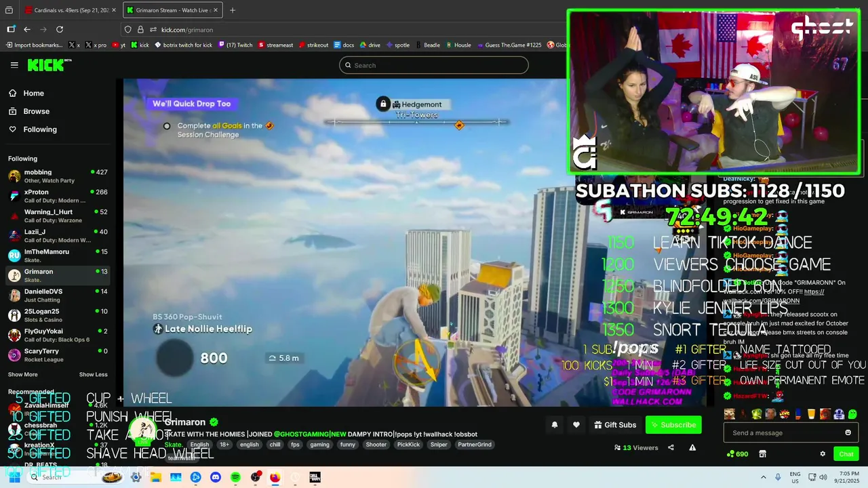868x488 pixels.
Task: Report stream with the warning triangle icon
Action: pos(692,447)
